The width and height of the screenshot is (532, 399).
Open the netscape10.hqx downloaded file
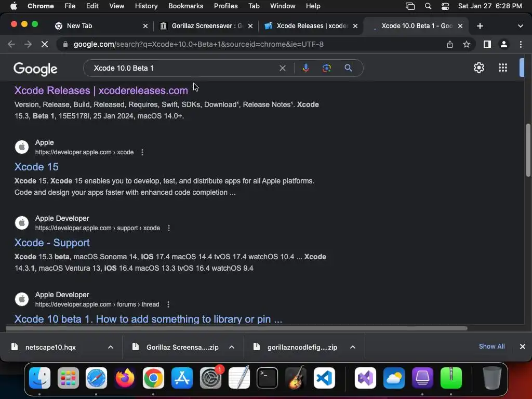coord(50,347)
